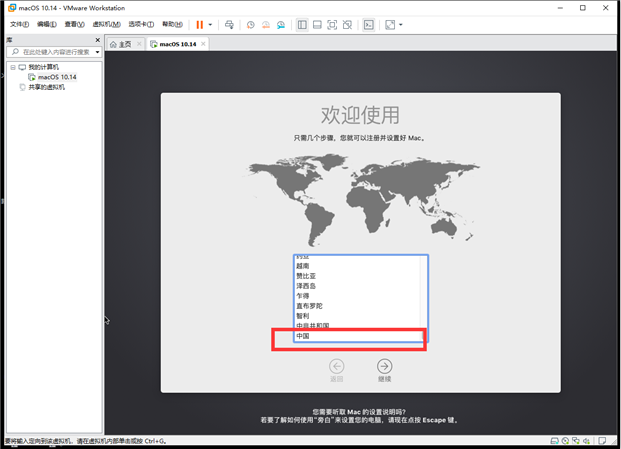
Task: Close the macOS 10.14 tab
Action: click(203, 44)
